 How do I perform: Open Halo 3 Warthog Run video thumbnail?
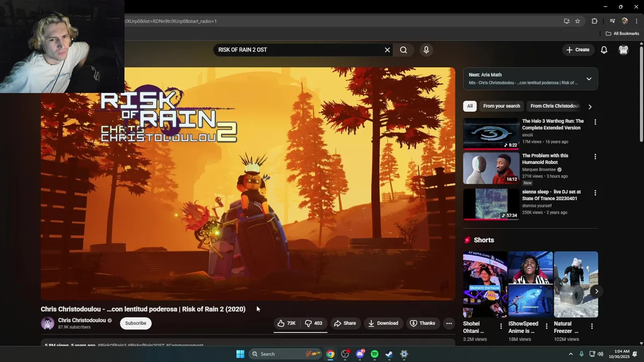[x=491, y=134]
